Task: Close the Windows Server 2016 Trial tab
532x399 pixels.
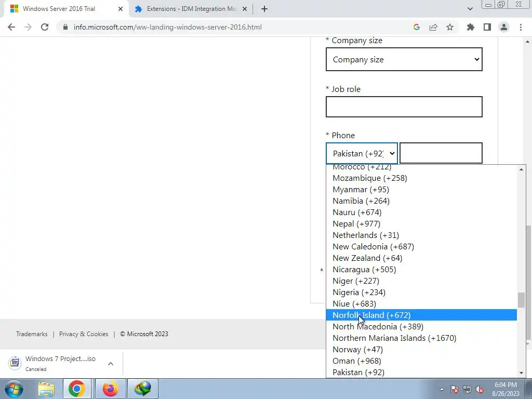Action: coord(121,9)
